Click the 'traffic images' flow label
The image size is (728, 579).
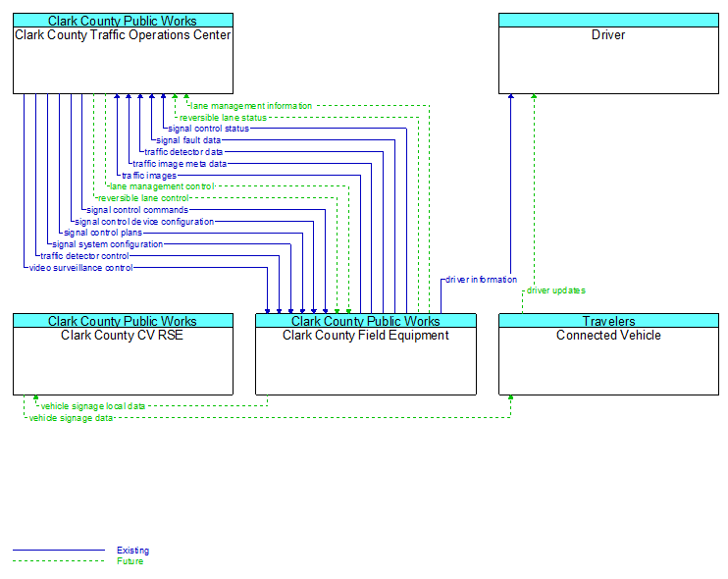pos(148,176)
